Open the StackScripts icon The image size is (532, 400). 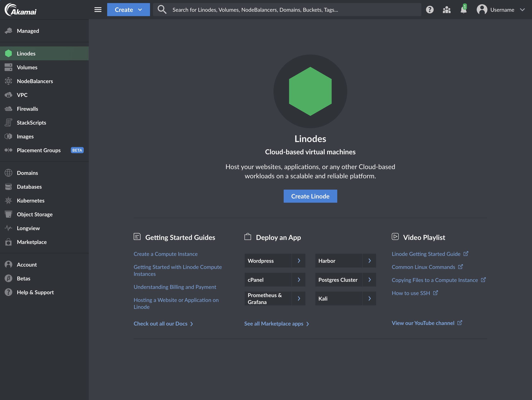tap(9, 123)
